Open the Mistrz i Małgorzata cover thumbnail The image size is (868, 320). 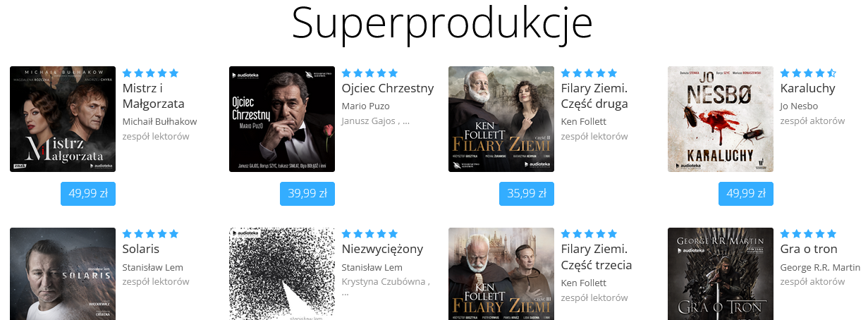click(63, 119)
